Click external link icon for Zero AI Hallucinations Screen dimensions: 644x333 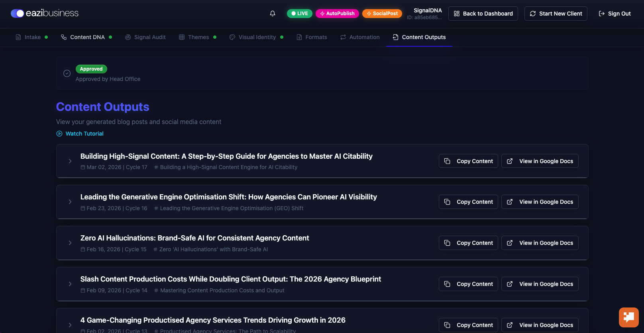(510, 243)
